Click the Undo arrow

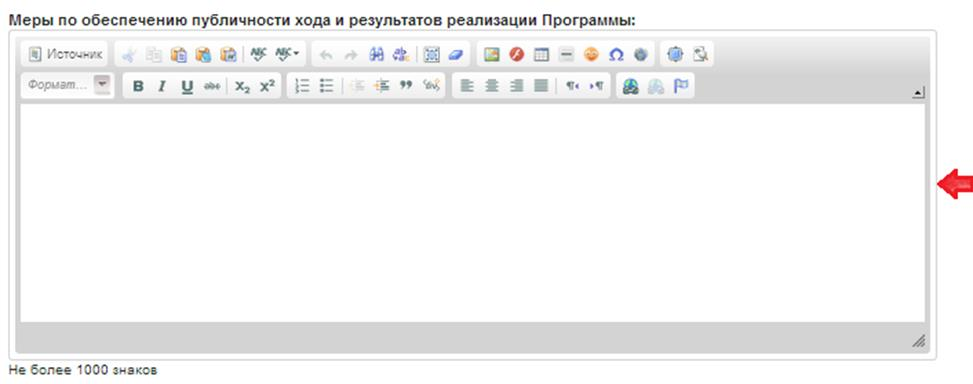pyautogui.click(x=326, y=55)
